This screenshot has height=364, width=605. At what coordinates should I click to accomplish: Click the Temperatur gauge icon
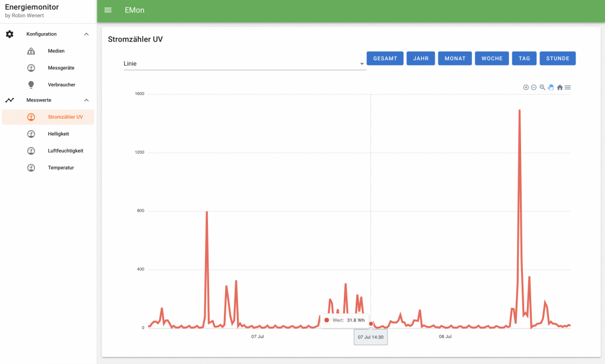coord(31,168)
